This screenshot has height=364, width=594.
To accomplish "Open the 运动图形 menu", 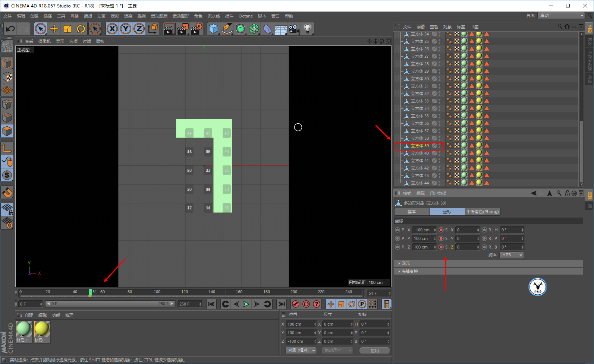I will click(x=181, y=16).
